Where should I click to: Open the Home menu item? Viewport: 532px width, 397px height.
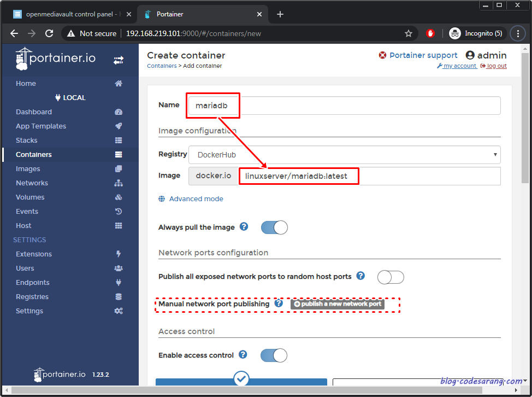pyautogui.click(x=26, y=84)
